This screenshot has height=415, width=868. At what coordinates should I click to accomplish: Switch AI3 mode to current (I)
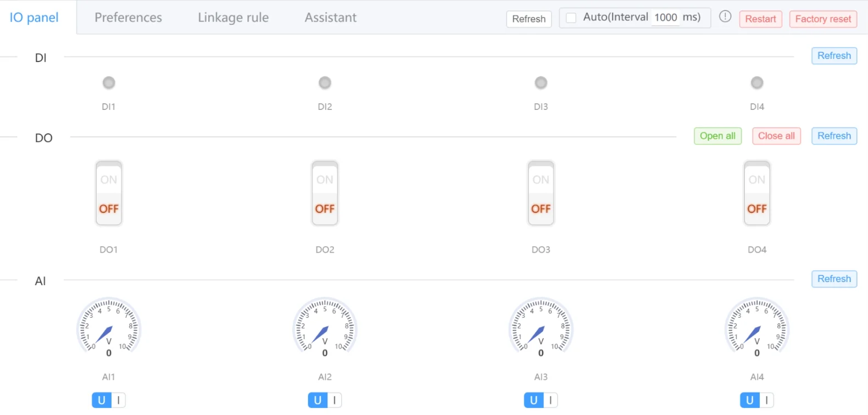(550, 400)
